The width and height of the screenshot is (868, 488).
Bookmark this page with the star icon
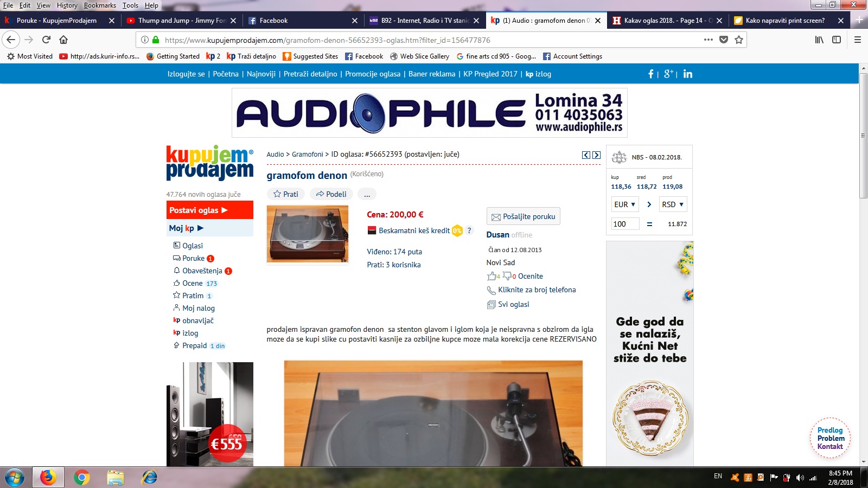738,40
